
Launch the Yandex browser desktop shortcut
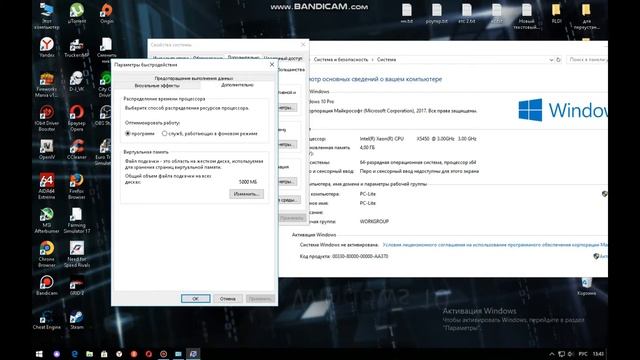coord(47,47)
